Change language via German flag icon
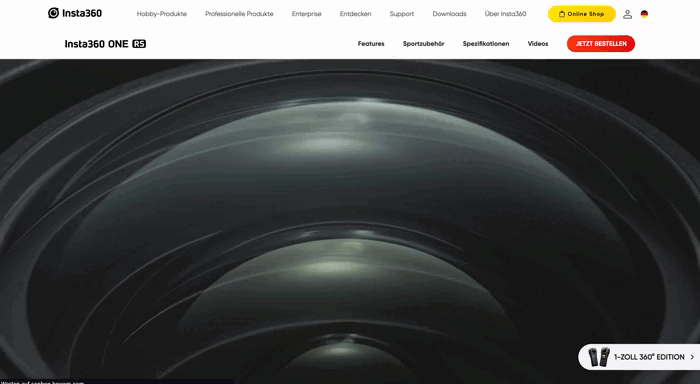 coord(644,14)
